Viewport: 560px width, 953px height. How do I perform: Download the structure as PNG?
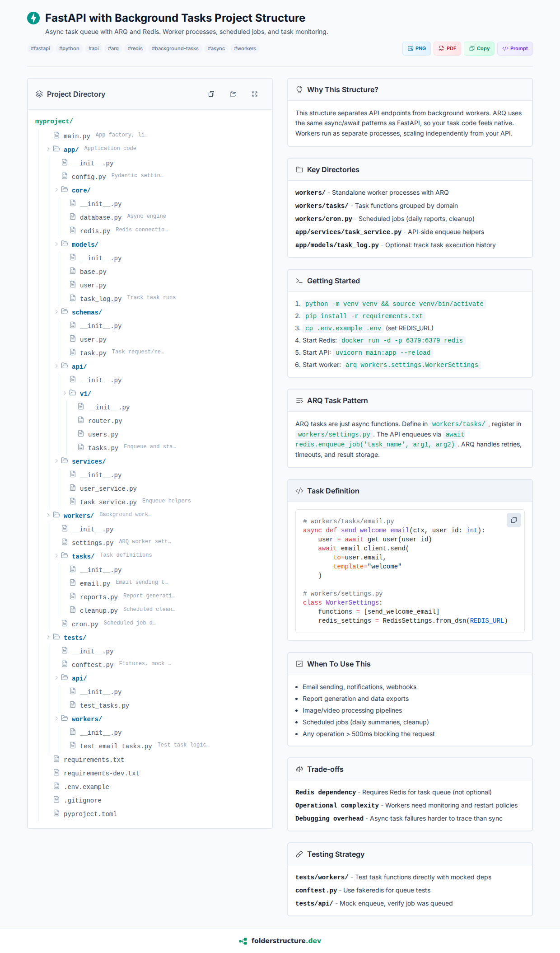416,48
